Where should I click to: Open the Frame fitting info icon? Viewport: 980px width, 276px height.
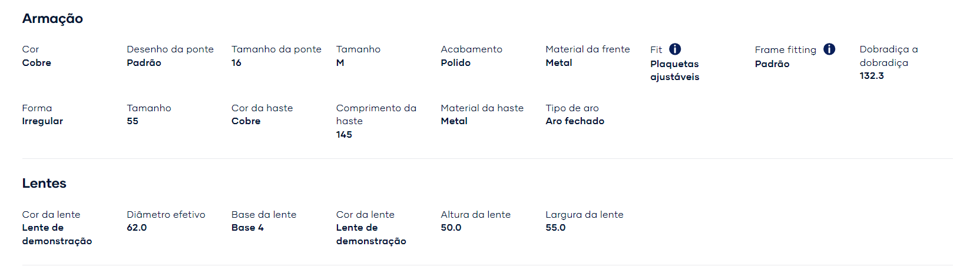829,49
